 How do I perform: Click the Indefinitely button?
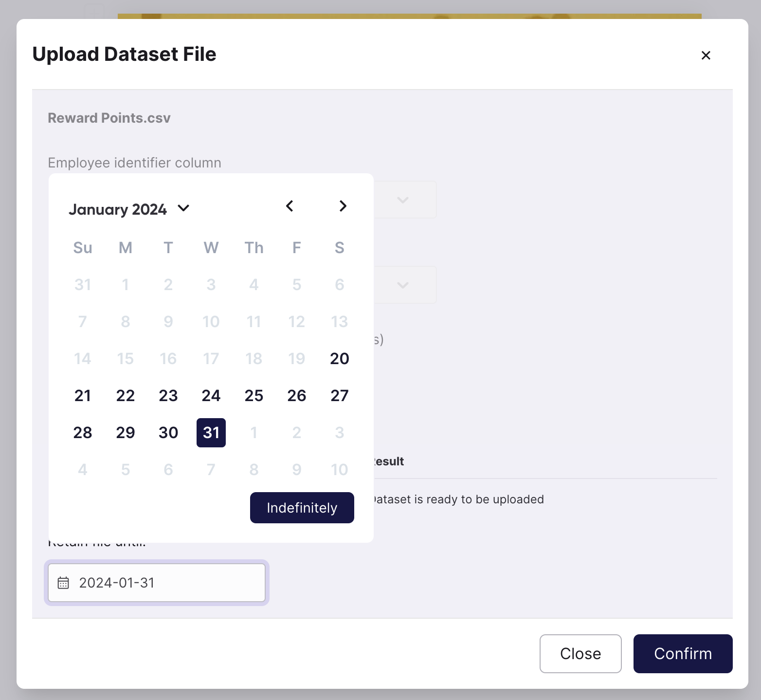302,508
